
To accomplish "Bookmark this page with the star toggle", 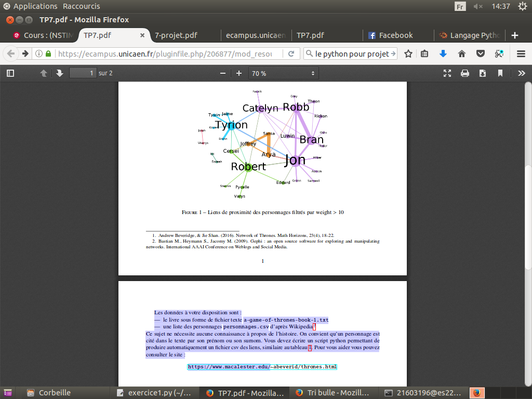I will 408,53.
